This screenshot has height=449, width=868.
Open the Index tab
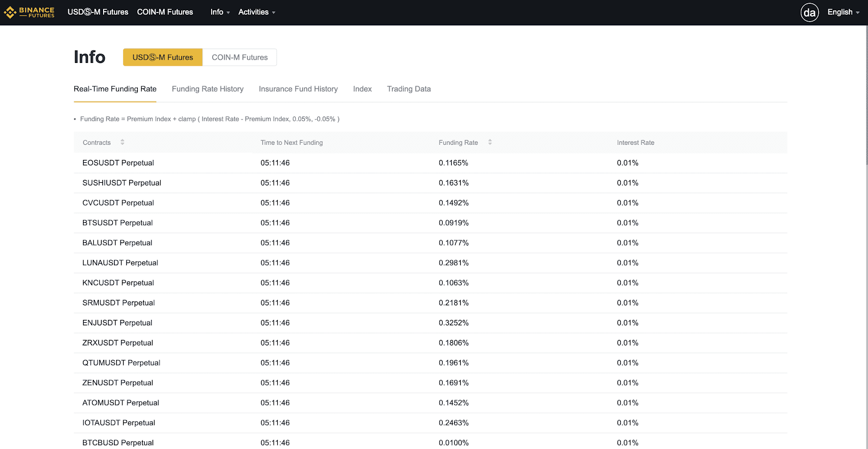tap(362, 89)
